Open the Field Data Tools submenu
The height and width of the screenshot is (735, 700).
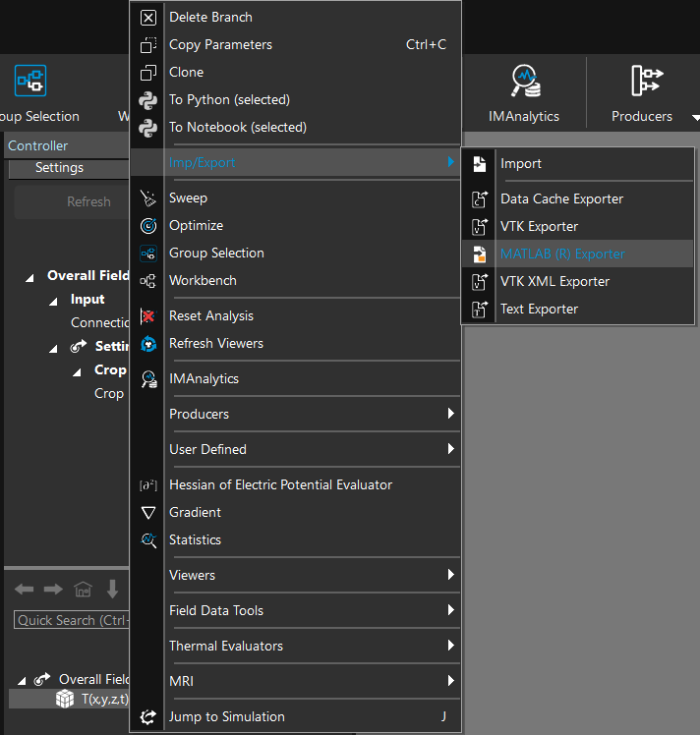(295, 610)
